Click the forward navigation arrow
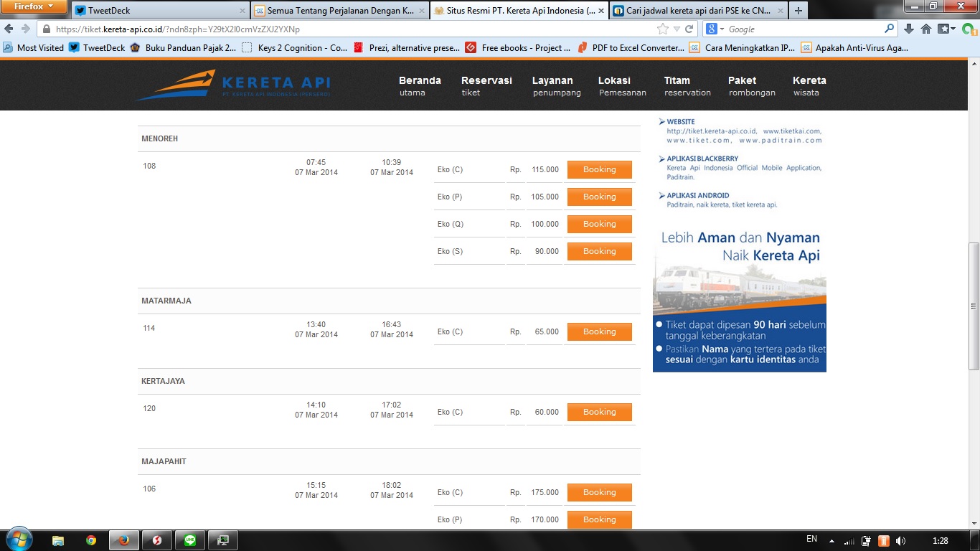The image size is (980, 551). click(x=25, y=29)
